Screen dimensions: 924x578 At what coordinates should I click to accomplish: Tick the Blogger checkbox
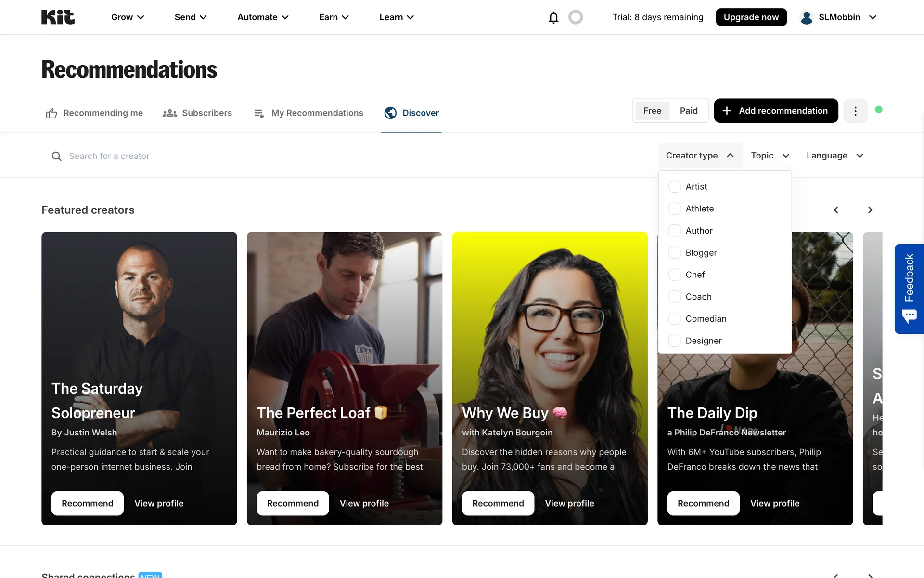[x=675, y=252]
